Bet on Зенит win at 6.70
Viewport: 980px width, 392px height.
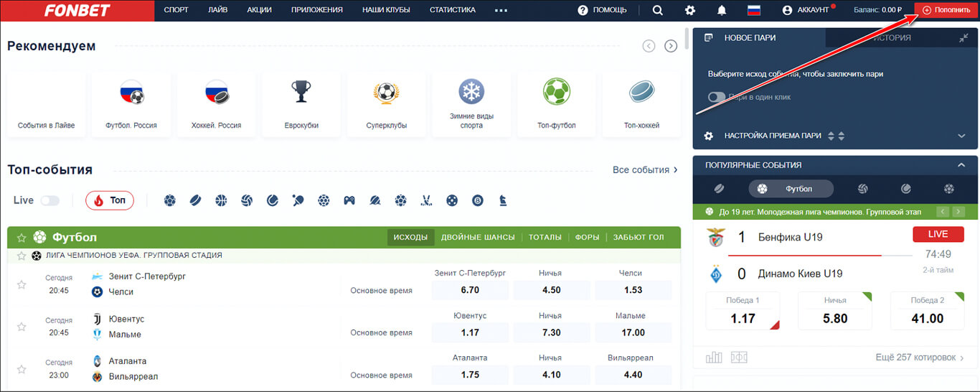coord(470,290)
